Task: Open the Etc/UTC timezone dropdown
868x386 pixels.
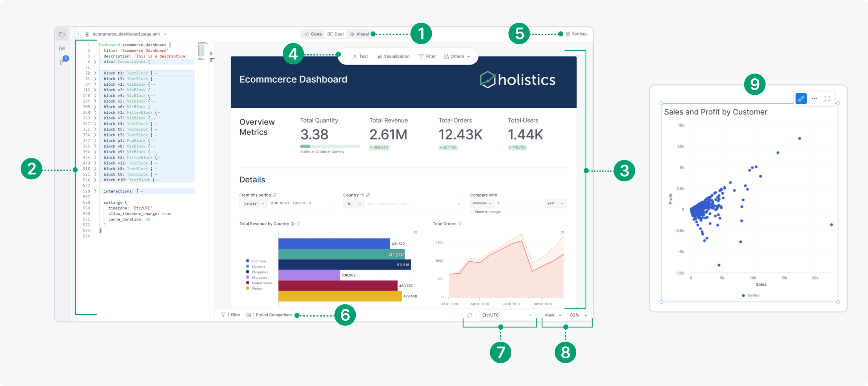Action: click(507, 315)
